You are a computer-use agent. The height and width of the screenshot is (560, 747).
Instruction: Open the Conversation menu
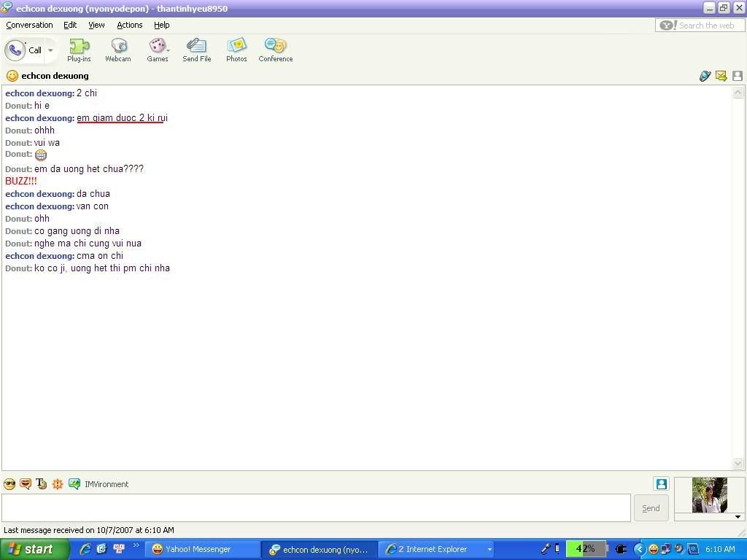point(29,25)
